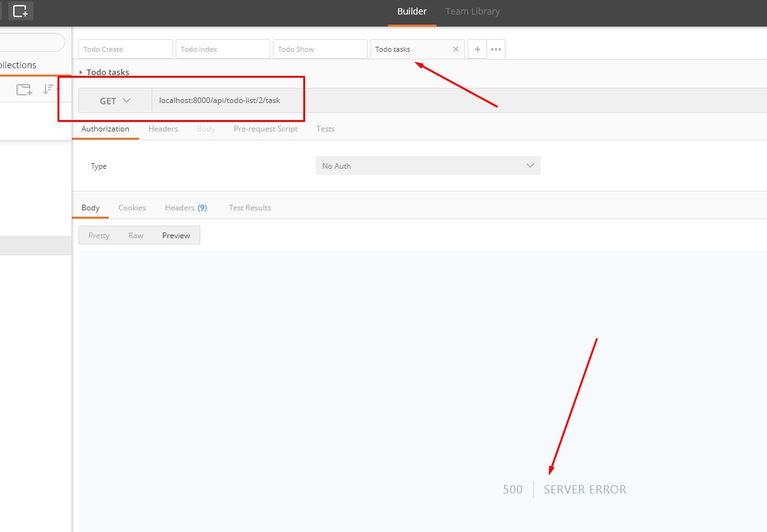Switch to the Todo Index tab
Screen dimensions: 767x532
[222, 49]
